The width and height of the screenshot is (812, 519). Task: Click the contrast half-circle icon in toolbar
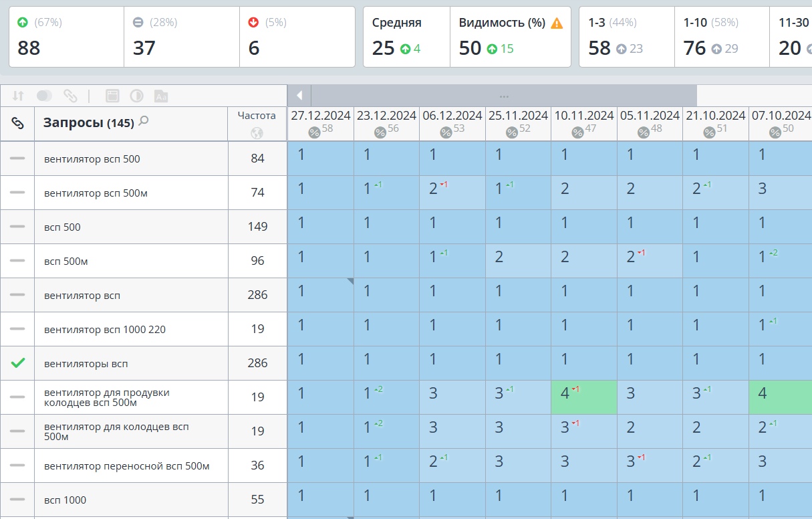(x=136, y=96)
